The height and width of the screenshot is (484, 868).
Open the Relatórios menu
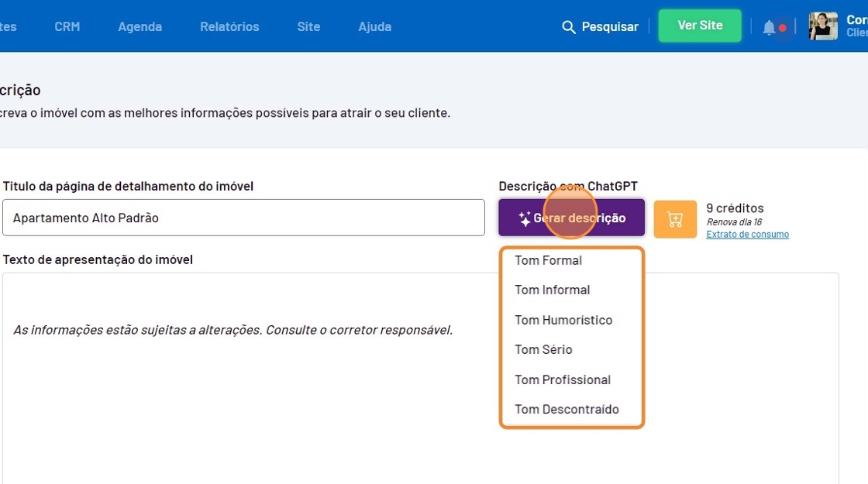point(229,26)
